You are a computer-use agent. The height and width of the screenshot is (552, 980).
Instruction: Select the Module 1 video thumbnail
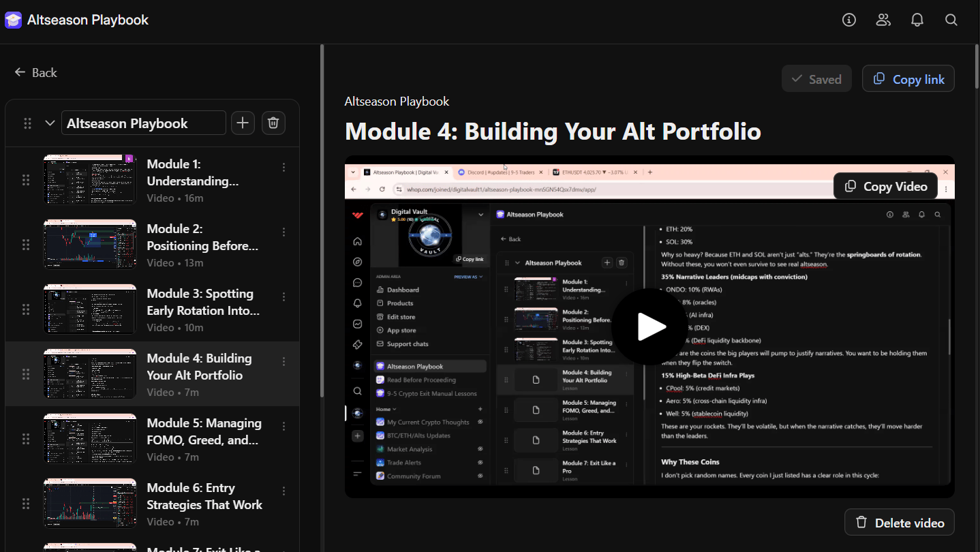pyautogui.click(x=90, y=180)
